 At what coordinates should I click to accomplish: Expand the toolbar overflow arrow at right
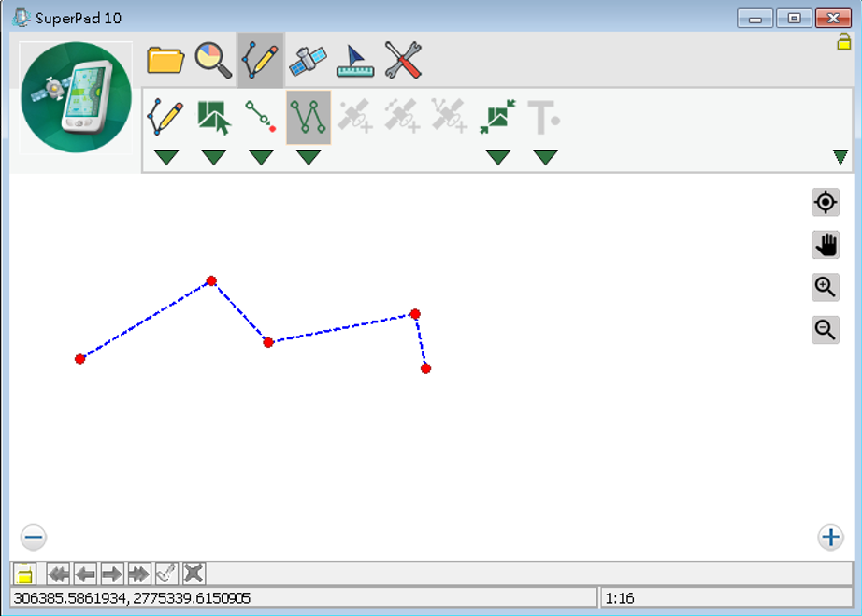[x=840, y=157]
